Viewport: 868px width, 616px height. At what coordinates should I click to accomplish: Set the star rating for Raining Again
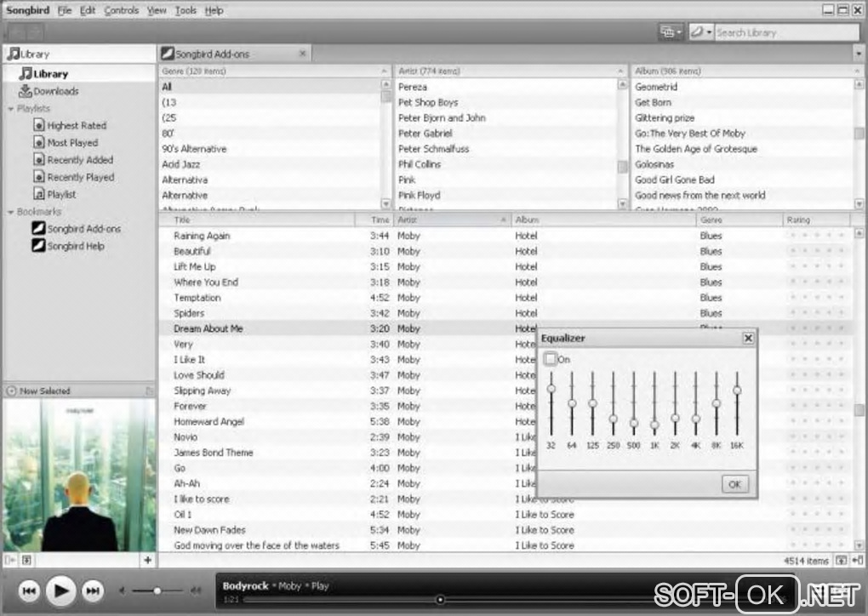(817, 235)
